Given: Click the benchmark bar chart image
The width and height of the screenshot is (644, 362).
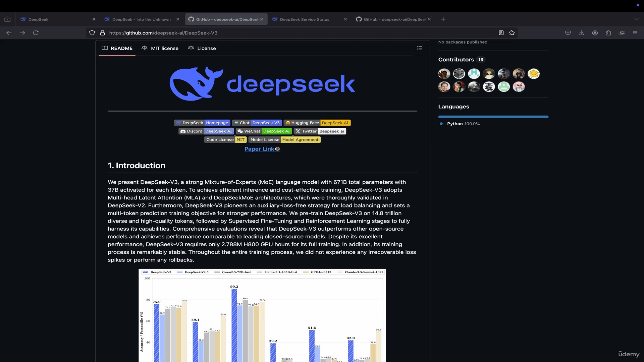Looking at the screenshot, I should 262,315.
